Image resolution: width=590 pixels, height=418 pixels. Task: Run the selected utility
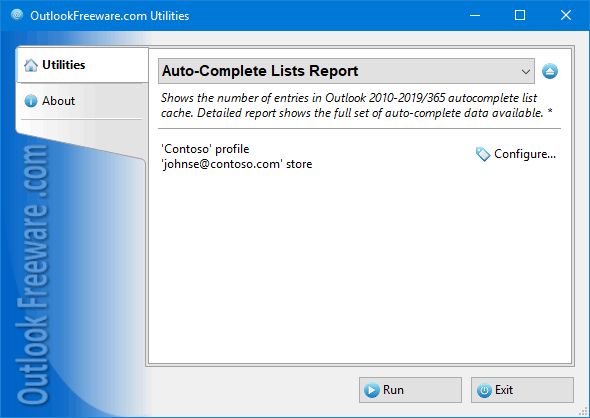[x=410, y=390]
